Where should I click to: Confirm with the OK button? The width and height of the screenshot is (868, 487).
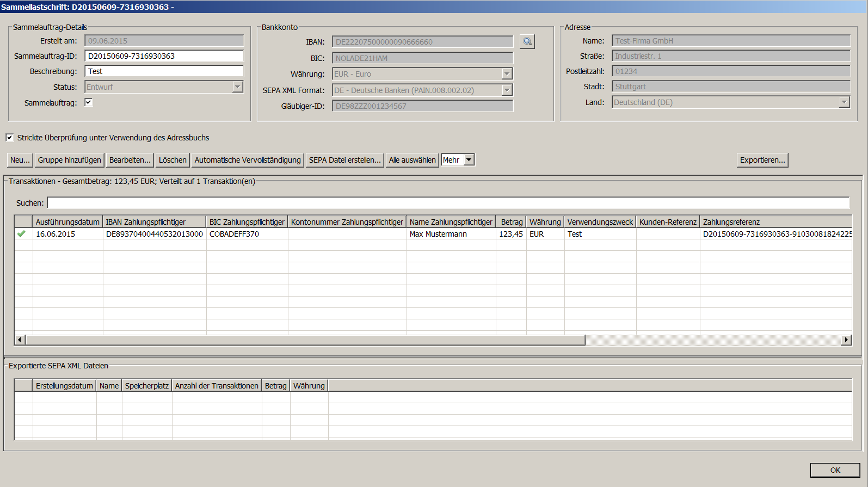point(835,470)
